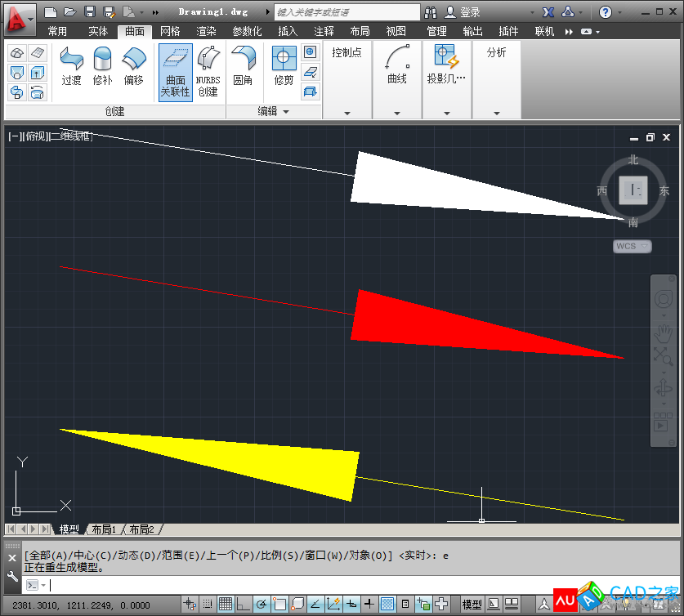Expand the Control Points (控制点) panel
684x616 pixels.
point(346,113)
